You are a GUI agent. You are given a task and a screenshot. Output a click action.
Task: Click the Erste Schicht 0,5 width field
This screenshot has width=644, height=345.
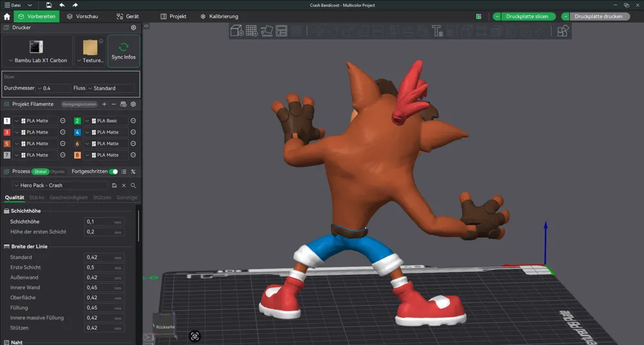point(104,267)
